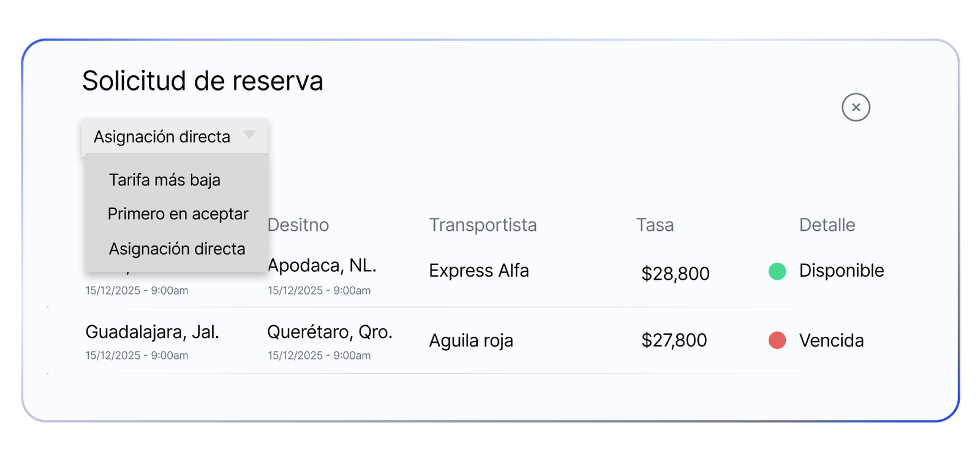Click the green Disponible status dot
Viewport: 980px width, 461px height.
tap(777, 271)
